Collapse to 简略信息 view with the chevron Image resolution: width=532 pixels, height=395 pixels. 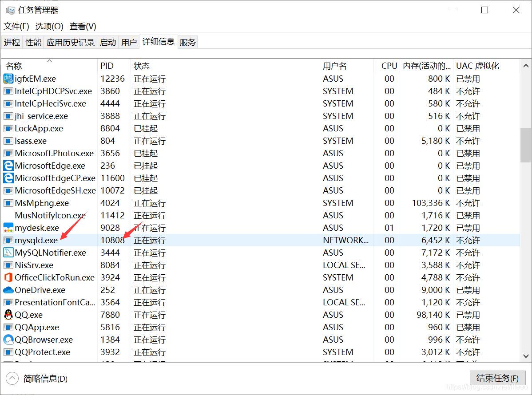(x=12, y=379)
